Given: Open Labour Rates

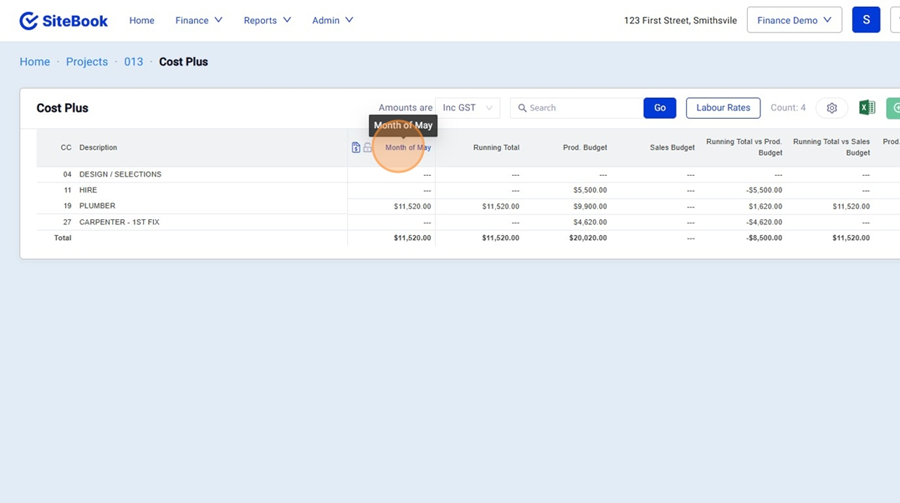Looking at the screenshot, I should 723,108.
